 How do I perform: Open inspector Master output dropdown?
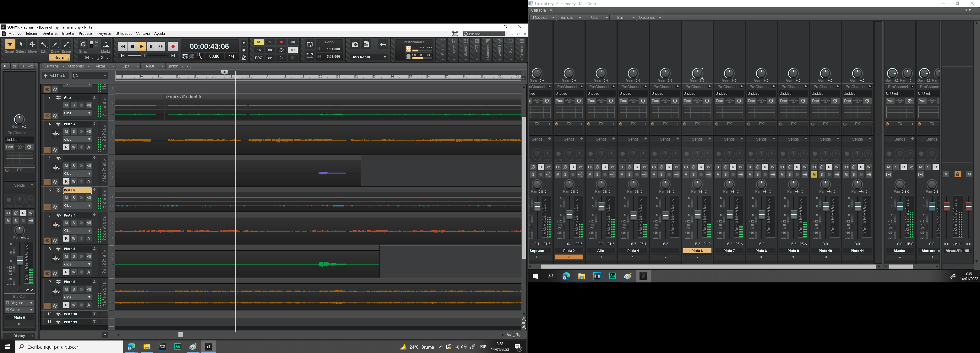(x=19, y=310)
